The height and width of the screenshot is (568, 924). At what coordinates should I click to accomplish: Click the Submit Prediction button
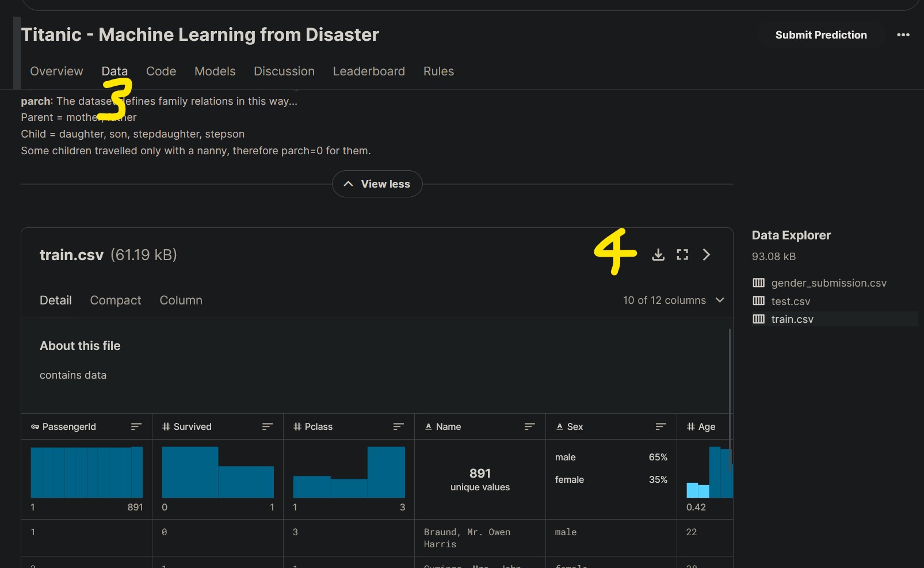[x=821, y=35]
